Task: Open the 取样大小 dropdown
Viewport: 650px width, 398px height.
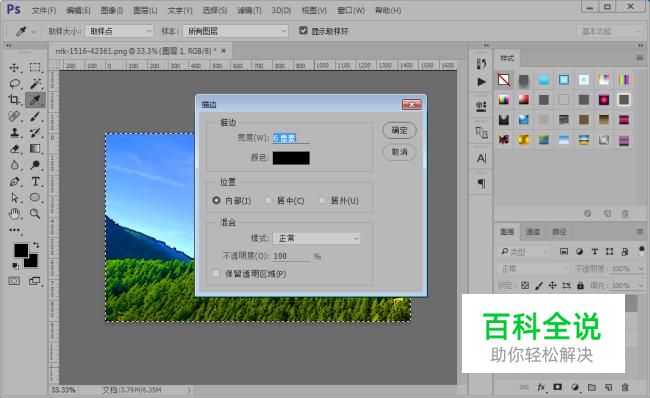Action: click(119, 31)
